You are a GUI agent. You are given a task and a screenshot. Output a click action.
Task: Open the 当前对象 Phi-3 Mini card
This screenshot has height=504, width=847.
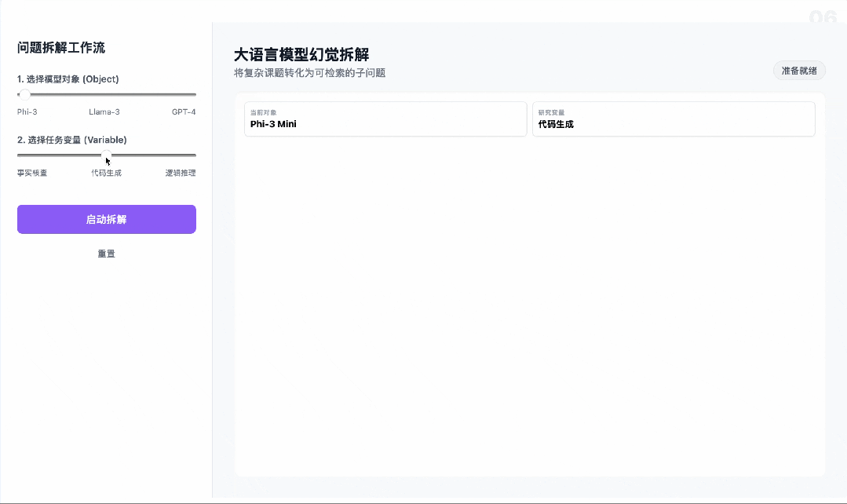385,119
